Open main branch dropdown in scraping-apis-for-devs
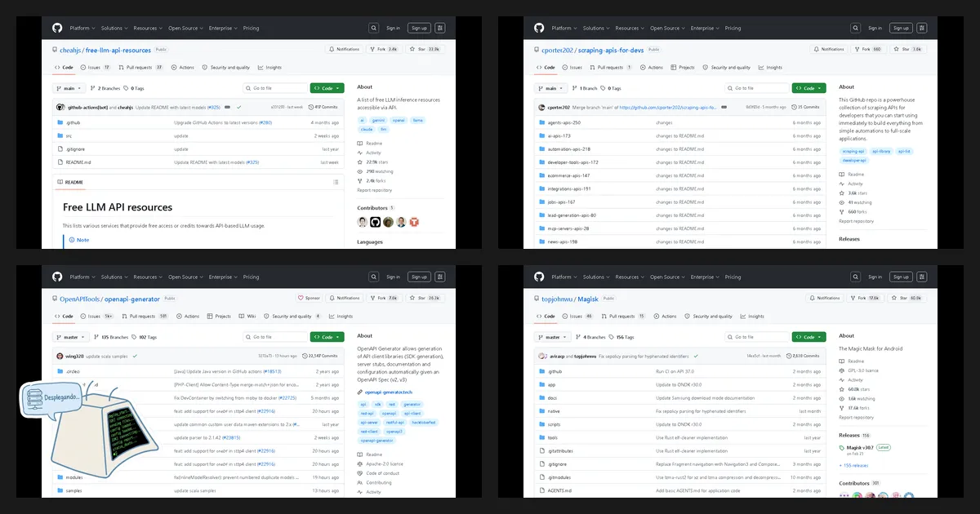 pos(551,88)
